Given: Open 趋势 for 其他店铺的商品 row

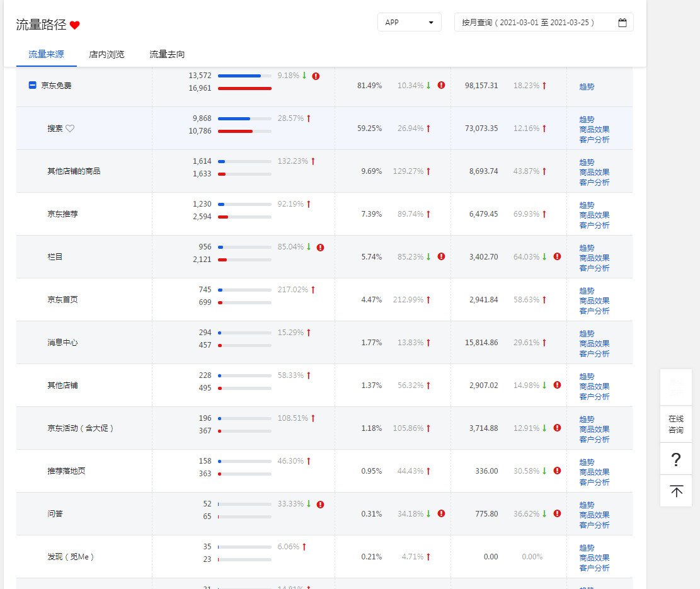Looking at the screenshot, I should coord(587,163).
